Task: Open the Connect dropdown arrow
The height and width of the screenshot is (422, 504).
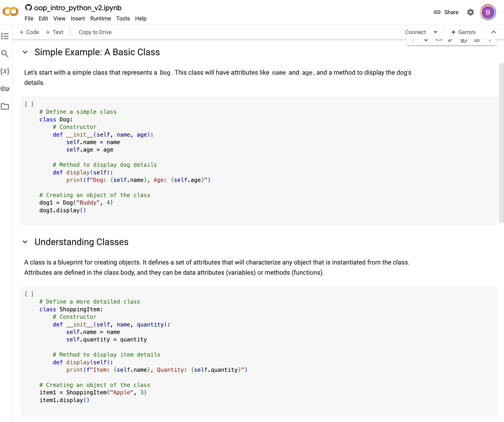Action: tap(435, 32)
